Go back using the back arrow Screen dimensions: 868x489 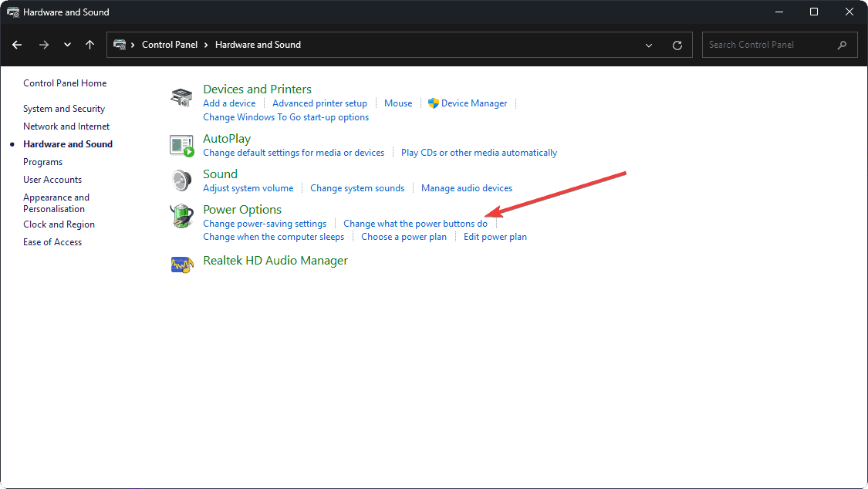[17, 45]
